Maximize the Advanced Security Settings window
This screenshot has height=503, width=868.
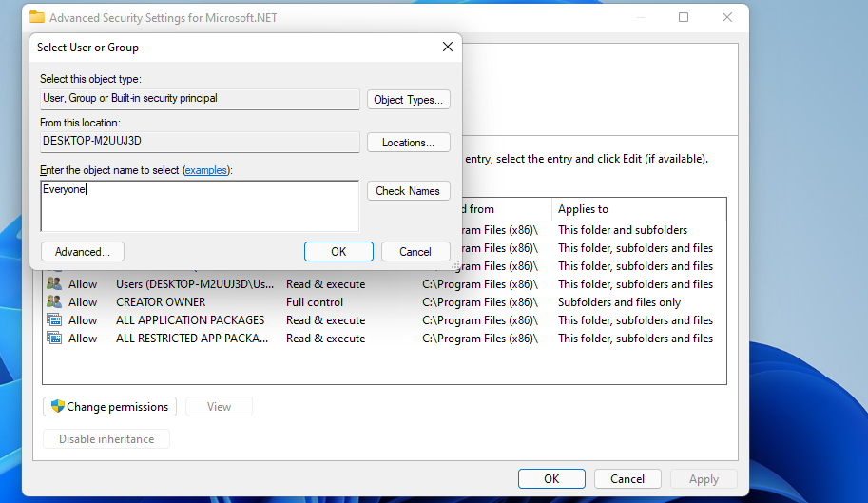(x=684, y=17)
